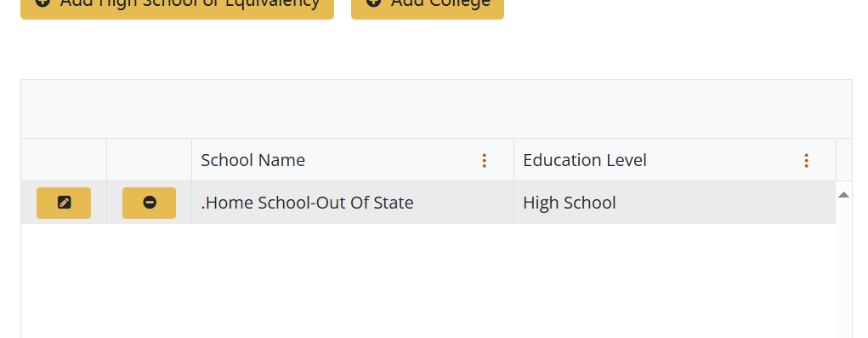Remove the .Home School-Out Of State entry

coord(149,203)
